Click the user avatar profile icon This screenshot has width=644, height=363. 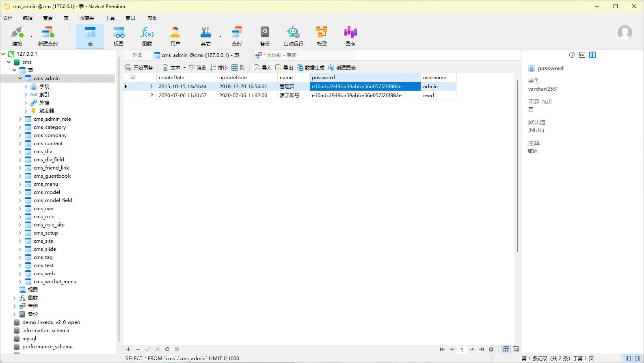click(x=625, y=32)
